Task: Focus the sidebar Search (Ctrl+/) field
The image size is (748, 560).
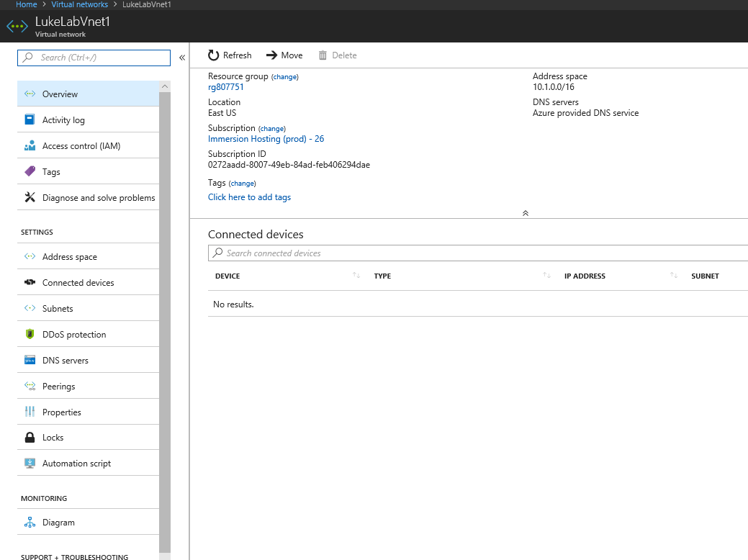Action: pyautogui.click(x=94, y=58)
